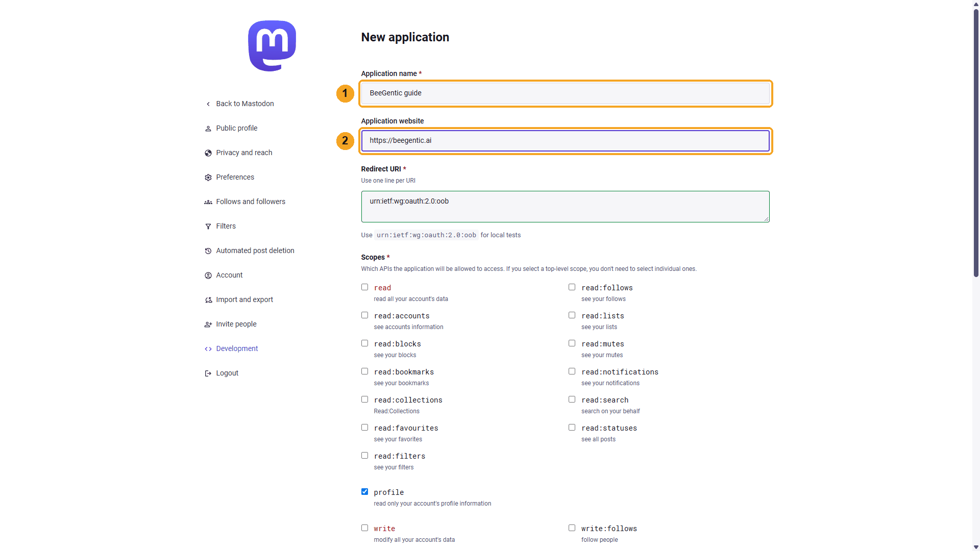Select the read:statuses checkbox
The width and height of the screenshot is (980, 551).
572,428
